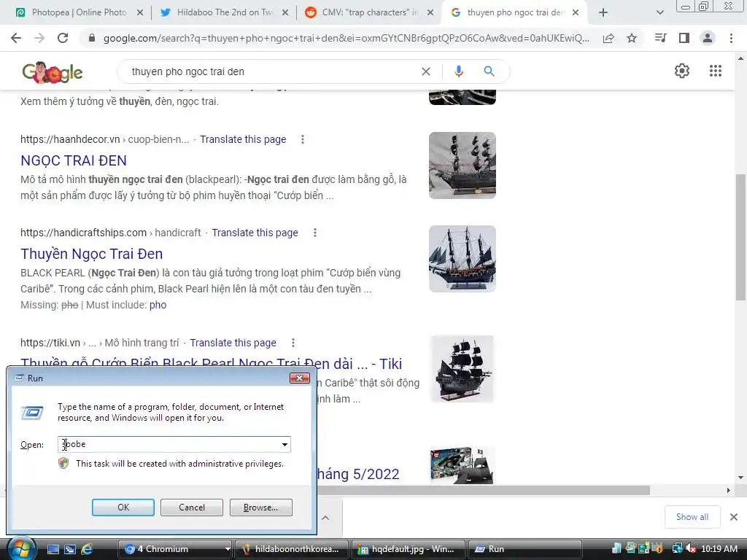Open the handicraftships ship thumbnail
747x560 pixels.
pos(462,259)
